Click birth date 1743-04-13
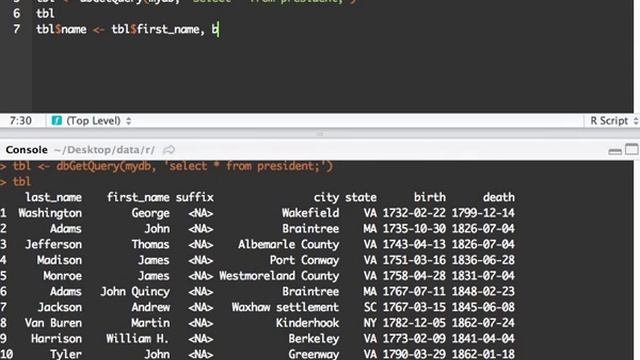 (414, 244)
